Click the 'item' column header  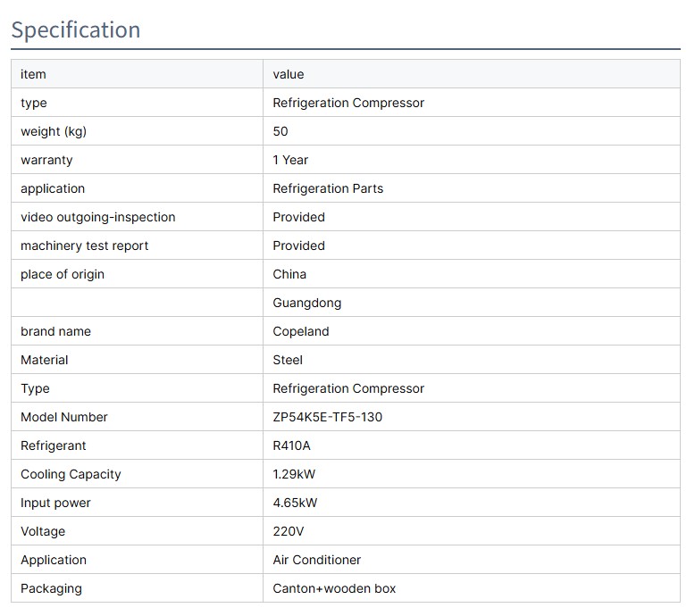pyautogui.click(x=33, y=74)
